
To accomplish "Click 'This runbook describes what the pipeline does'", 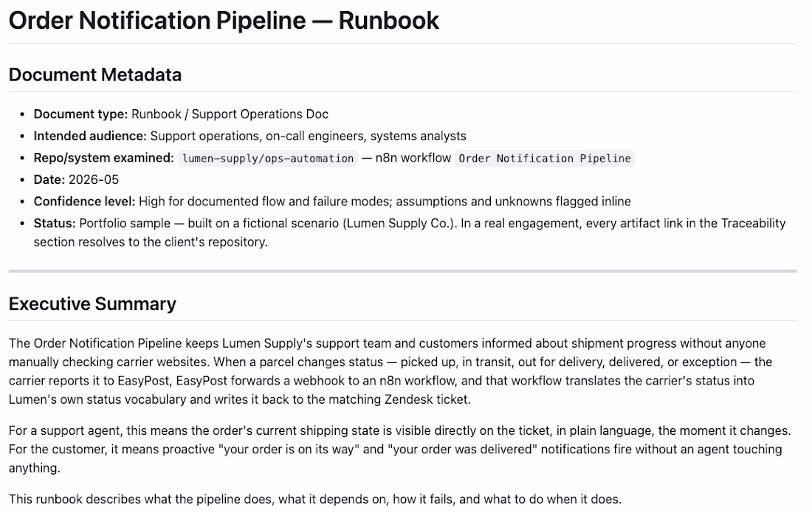I will [x=140, y=499].
